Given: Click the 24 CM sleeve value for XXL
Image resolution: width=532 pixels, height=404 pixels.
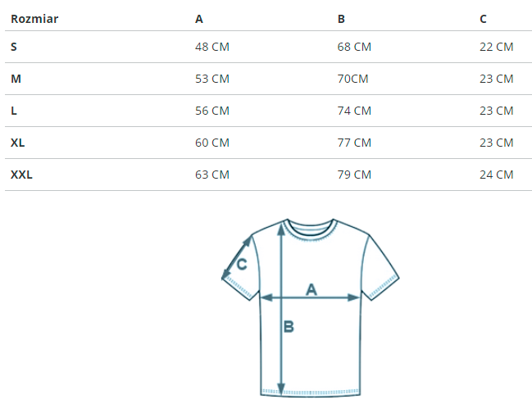Looking at the screenshot, I should tap(496, 175).
